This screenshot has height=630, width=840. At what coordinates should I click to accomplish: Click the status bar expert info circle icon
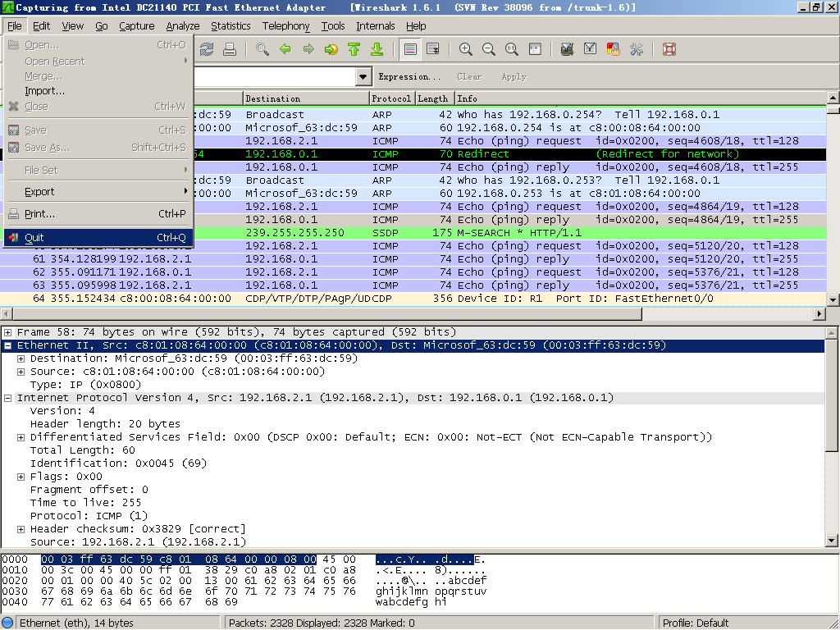7,623
